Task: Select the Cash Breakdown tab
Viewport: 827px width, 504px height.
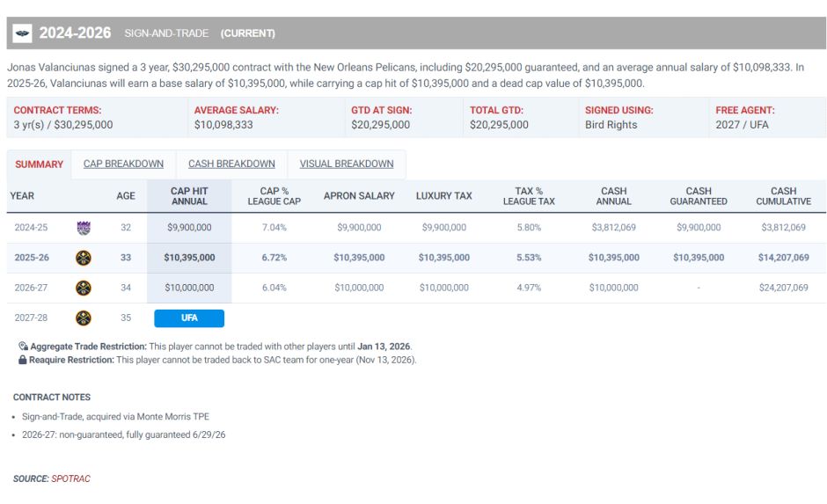Action: pyautogui.click(x=231, y=164)
